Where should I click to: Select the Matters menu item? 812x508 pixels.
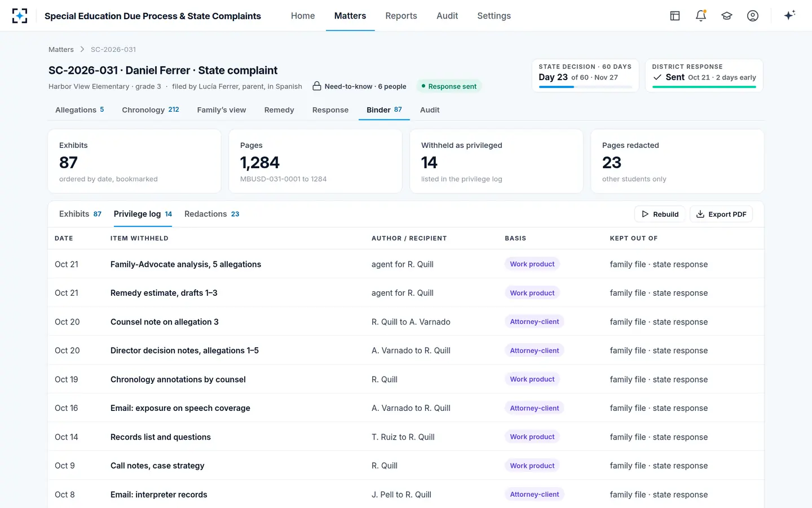350,16
